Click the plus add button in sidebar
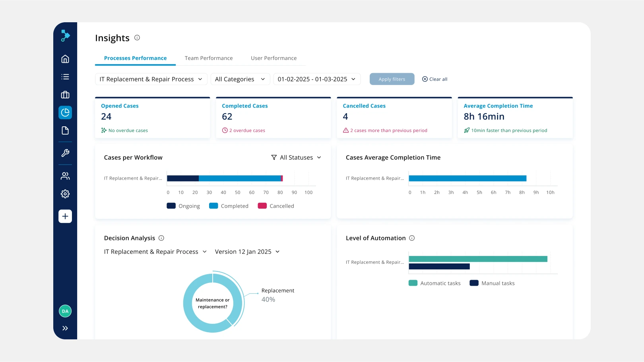 point(65,216)
